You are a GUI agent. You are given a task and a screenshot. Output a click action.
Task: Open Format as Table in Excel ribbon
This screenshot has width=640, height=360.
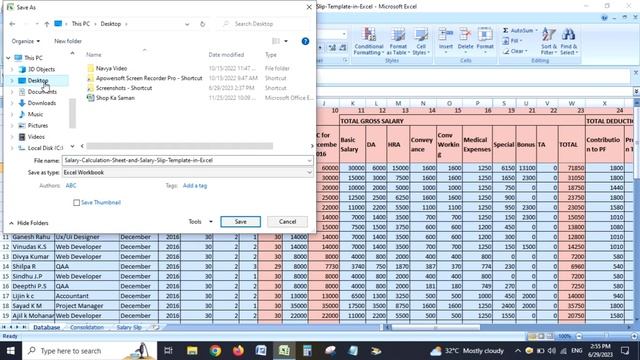tap(398, 41)
